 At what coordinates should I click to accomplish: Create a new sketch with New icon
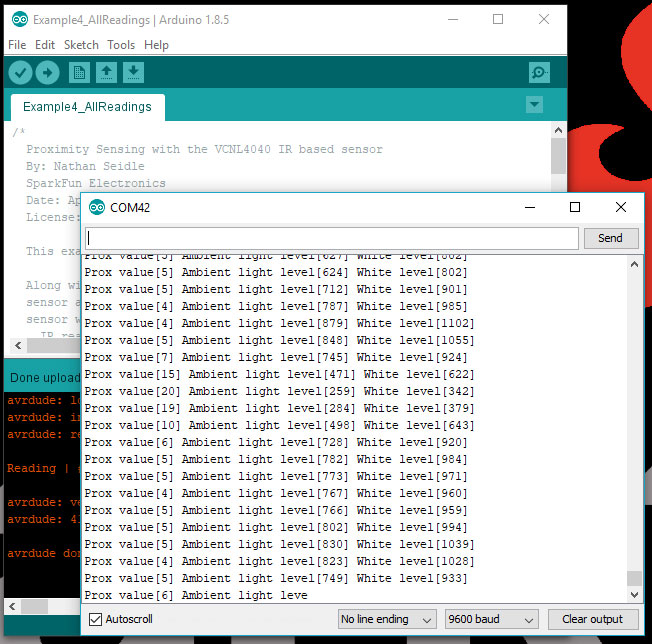[x=79, y=73]
